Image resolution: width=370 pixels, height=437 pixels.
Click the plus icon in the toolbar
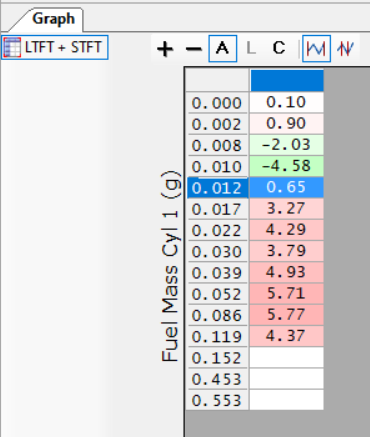coord(165,49)
